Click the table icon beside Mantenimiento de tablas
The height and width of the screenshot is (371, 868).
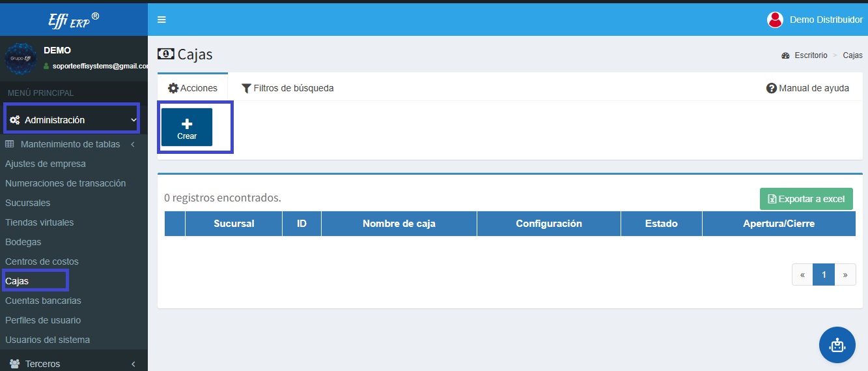(10, 144)
